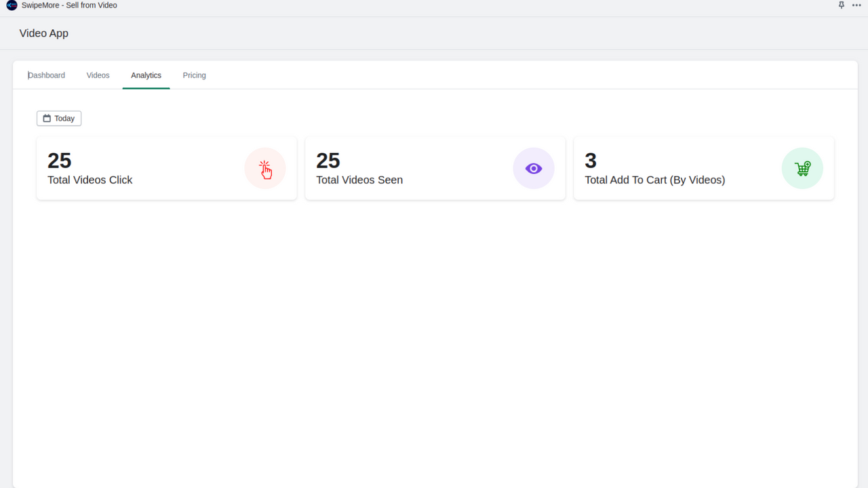Click the SwipeMore - Sell from Video title
The width and height of the screenshot is (868, 488).
pos(68,5)
